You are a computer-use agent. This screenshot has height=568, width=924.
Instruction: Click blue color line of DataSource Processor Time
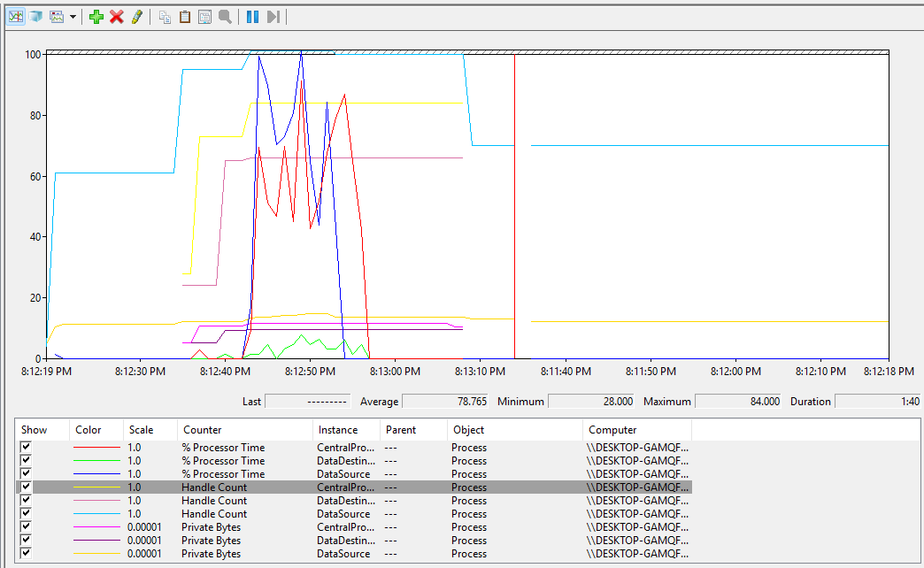coord(96,474)
